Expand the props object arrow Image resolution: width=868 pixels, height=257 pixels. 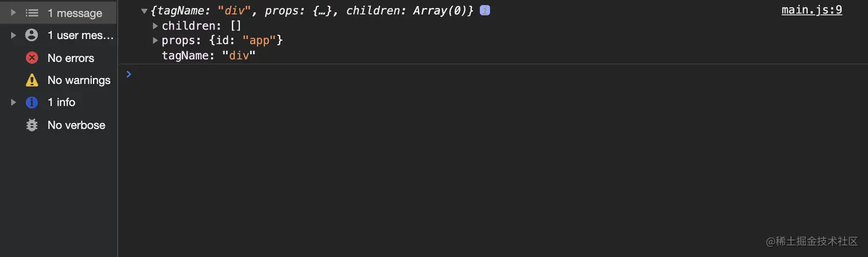[155, 41]
